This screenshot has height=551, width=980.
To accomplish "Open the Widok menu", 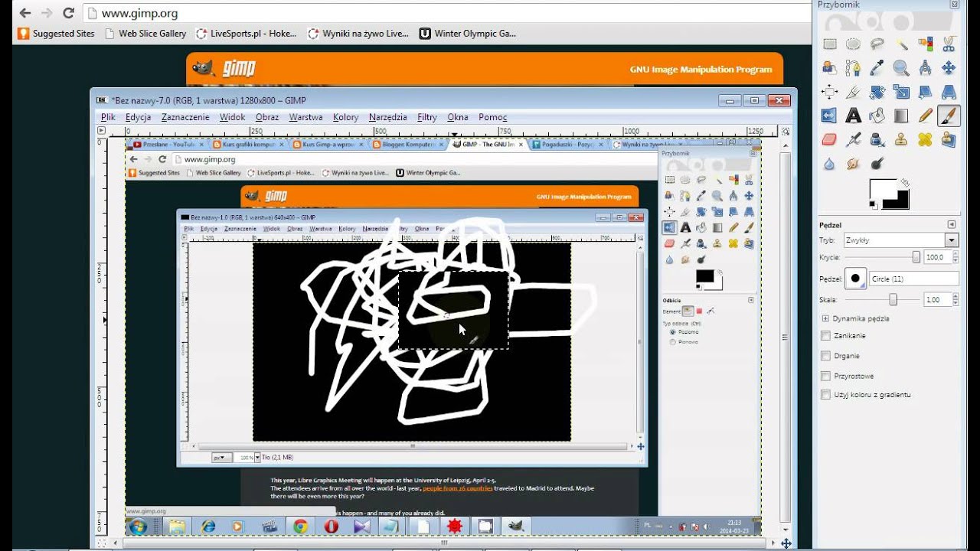I will pyautogui.click(x=232, y=117).
